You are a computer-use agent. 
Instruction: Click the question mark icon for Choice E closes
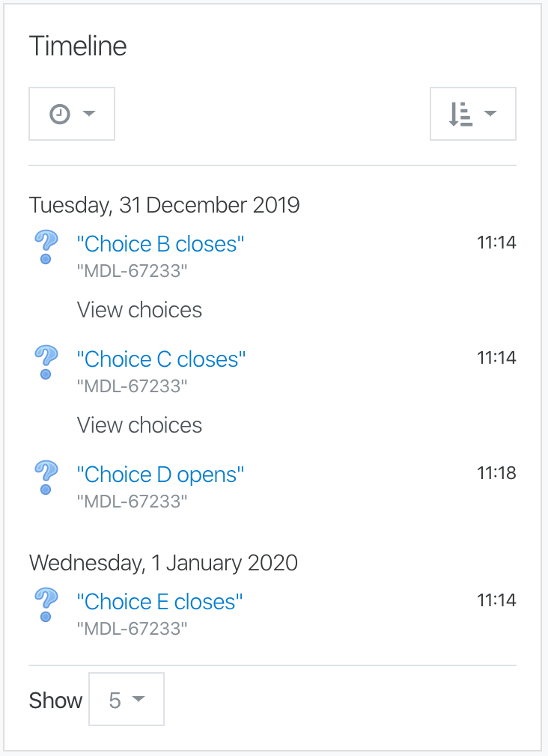click(x=46, y=605)
